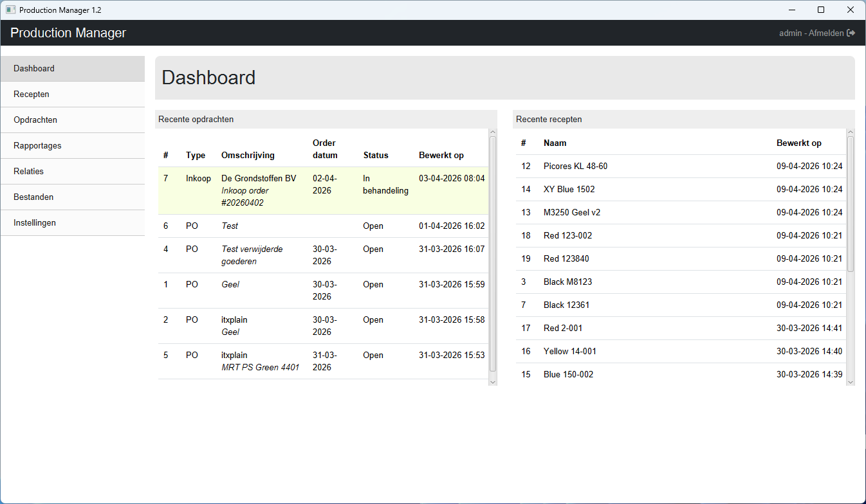Screen dimensions: 866x504
Task: Click the Afmelden logout icon
Action: click(851, 33)
